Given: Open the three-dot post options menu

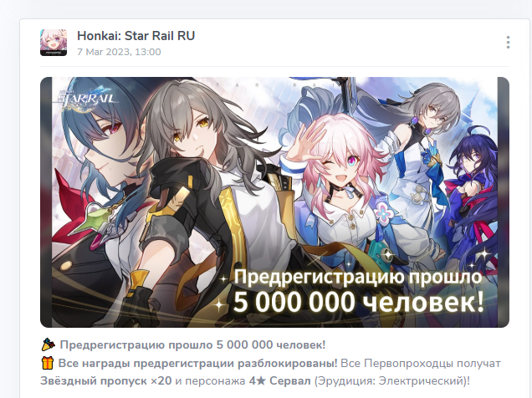Looking at the screenshot, I should pos(508,43).
